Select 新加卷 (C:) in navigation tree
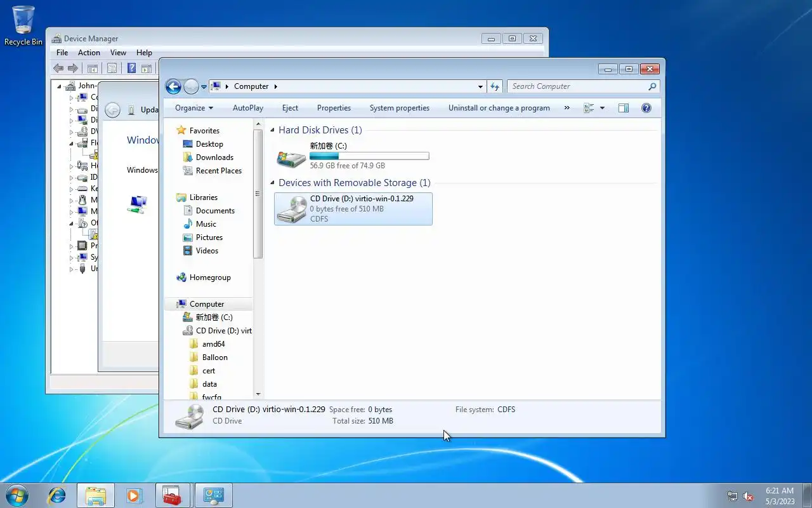 pyautogui.click(x=214, y=317)
